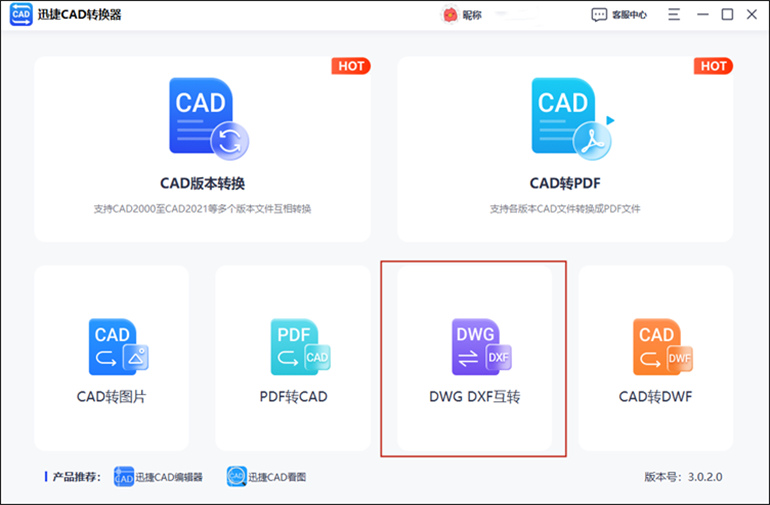Viewport: 770px width, 505px height.
Task: Open the CAD转PDF icon with PDF badge
Action: [x=573, y=118]
